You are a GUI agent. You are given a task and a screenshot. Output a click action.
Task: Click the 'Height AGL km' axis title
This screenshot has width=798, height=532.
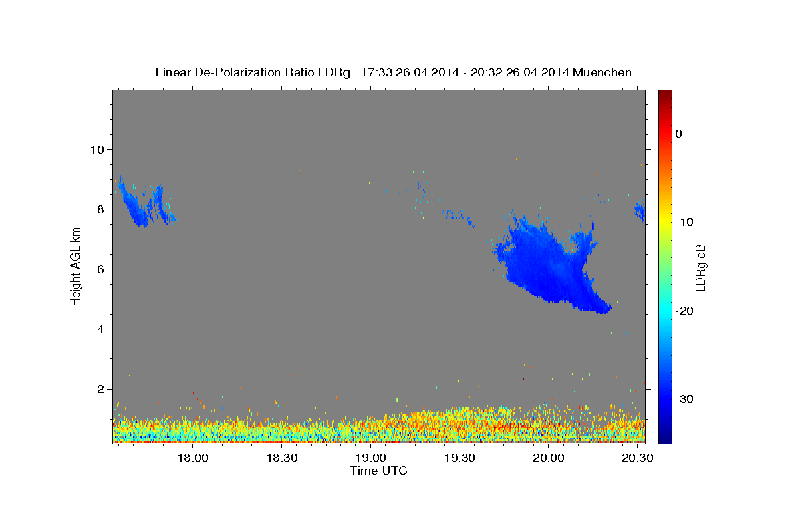click(x=76, y=266)
